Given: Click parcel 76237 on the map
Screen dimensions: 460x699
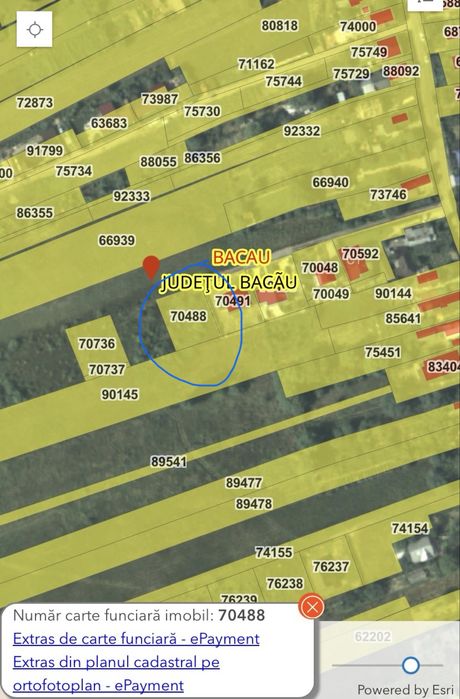Looking at the screenshot, I should coord(330,567).
